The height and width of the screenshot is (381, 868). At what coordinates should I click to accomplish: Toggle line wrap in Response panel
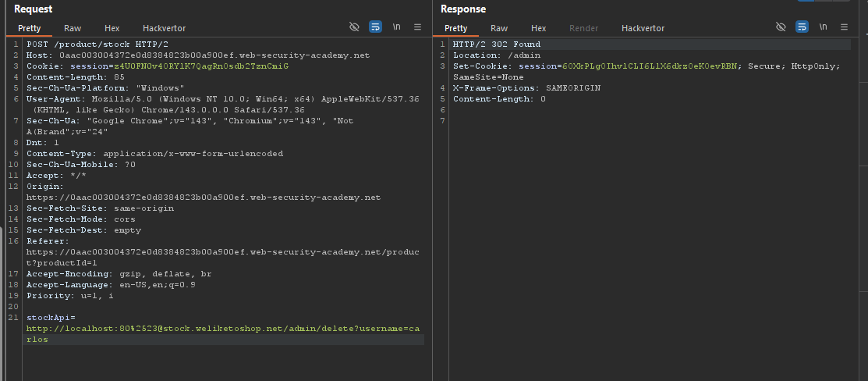click(x=802, y=27)
